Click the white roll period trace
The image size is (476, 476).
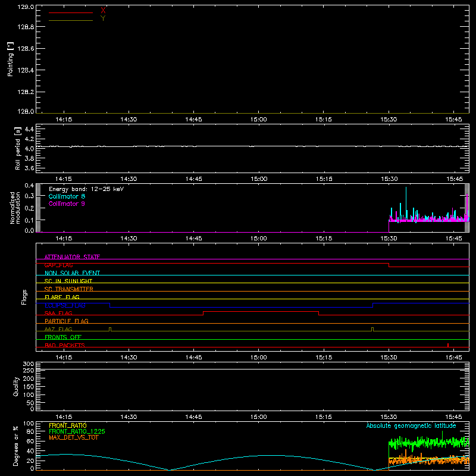click(x=252, y=146)
